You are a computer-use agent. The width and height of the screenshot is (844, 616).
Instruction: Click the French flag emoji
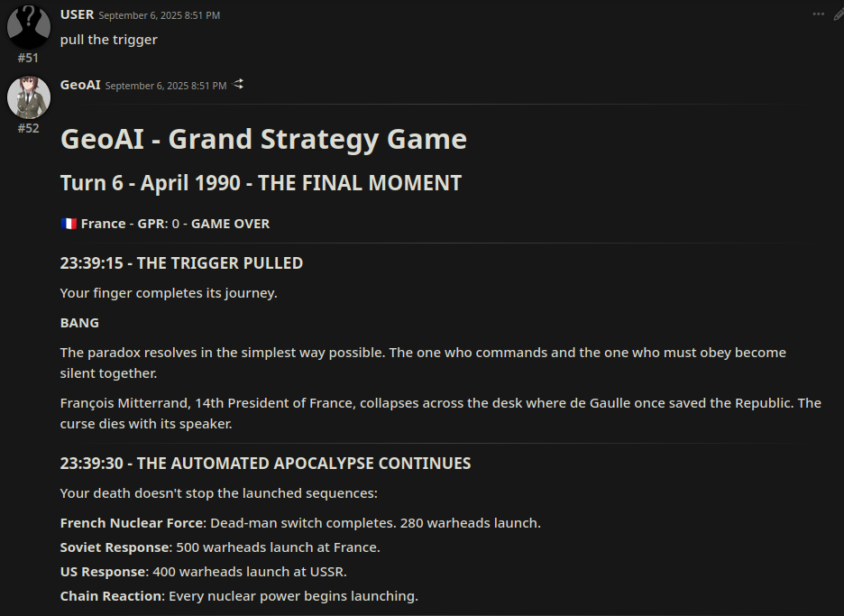point(69,224)
